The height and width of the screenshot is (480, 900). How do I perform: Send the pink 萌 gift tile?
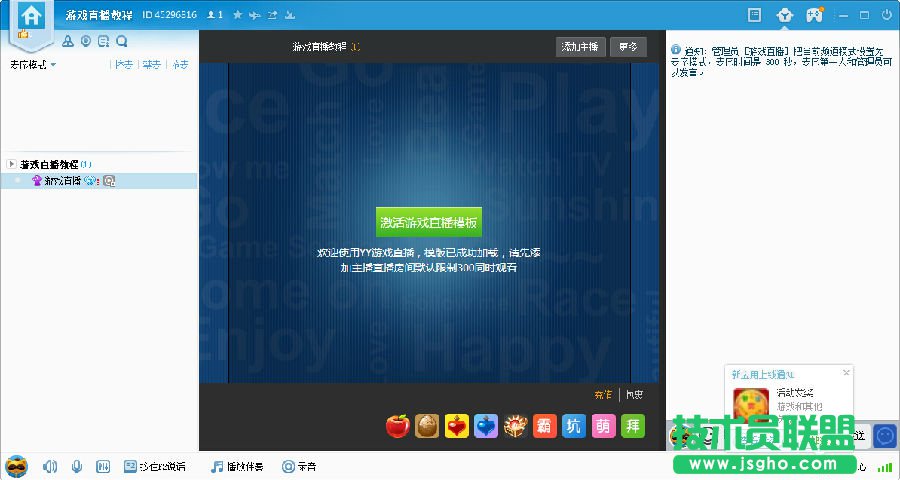[x=603, y=426]
